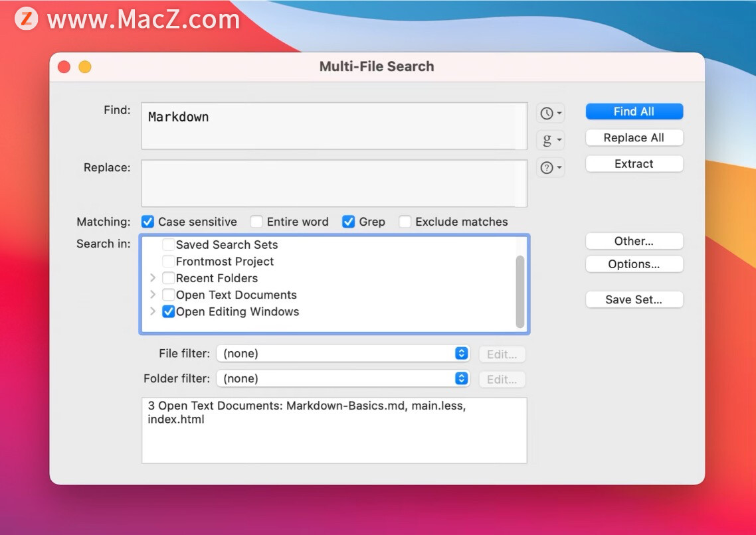The image size is (756, 535).
Task: Open the Options… dialog
Action: click(634, 264)
